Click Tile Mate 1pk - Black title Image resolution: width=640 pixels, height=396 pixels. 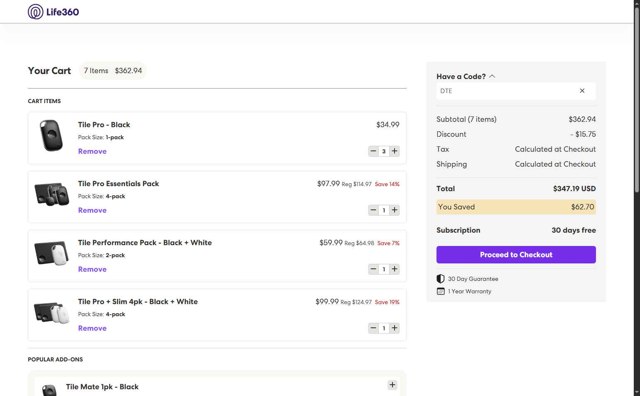pyautogui.click(x=102, y=387)
